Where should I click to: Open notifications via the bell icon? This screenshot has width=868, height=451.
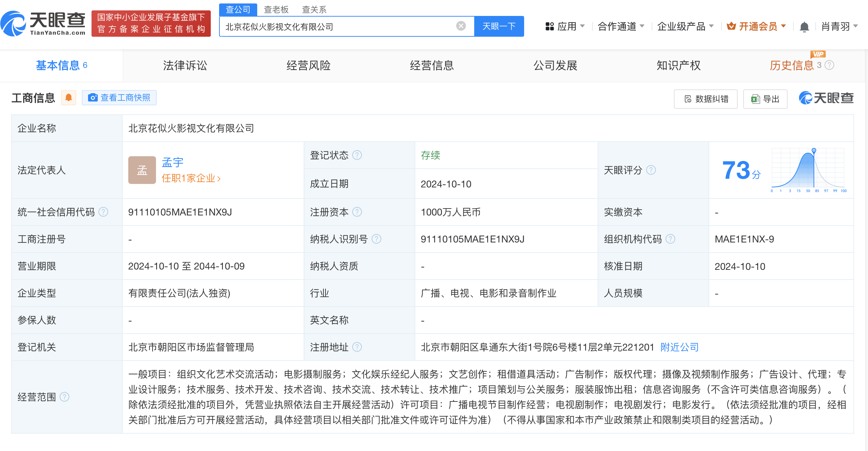[x=804, y=26]
